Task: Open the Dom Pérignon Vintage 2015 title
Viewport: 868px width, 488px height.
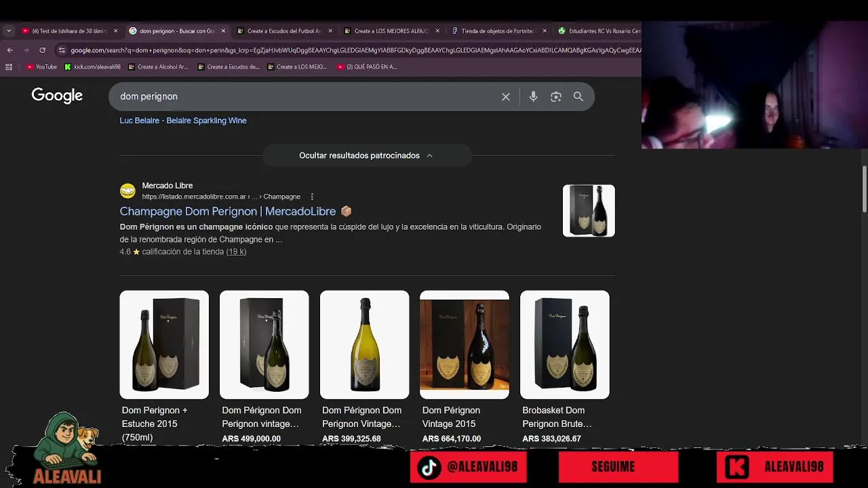Action: (451, 417)
